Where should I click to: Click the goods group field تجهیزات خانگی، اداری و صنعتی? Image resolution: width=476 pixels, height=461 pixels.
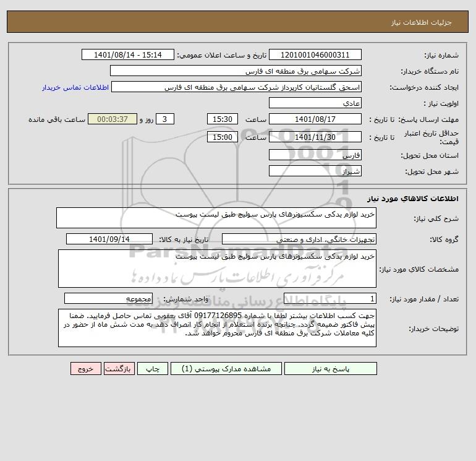click(x=299, y=239)
